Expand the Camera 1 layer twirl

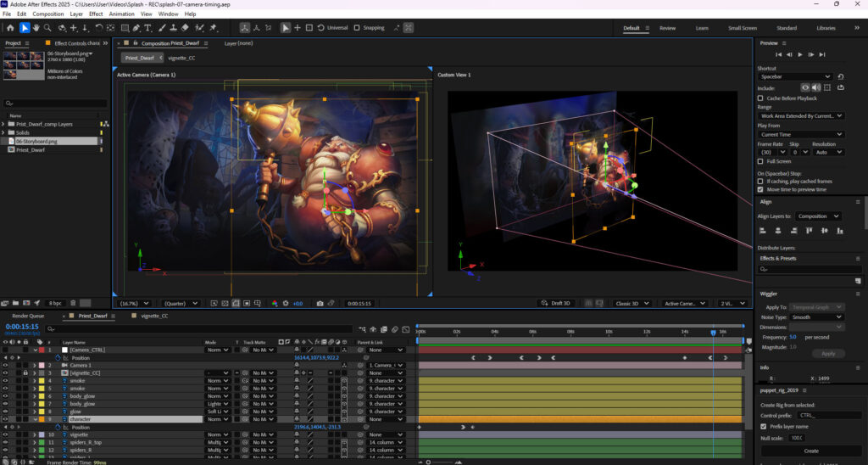35,365
